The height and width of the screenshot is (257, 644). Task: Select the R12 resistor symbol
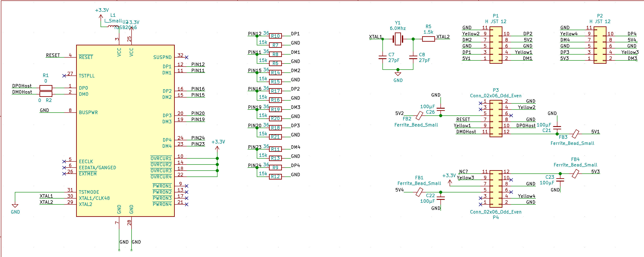pos(275,177)
